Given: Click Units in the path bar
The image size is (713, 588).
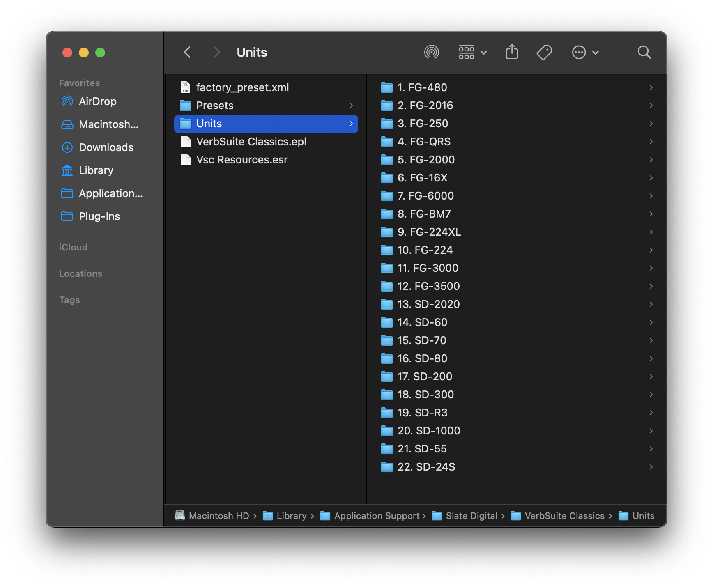Looking at the screenshot, I should (636, 516).
